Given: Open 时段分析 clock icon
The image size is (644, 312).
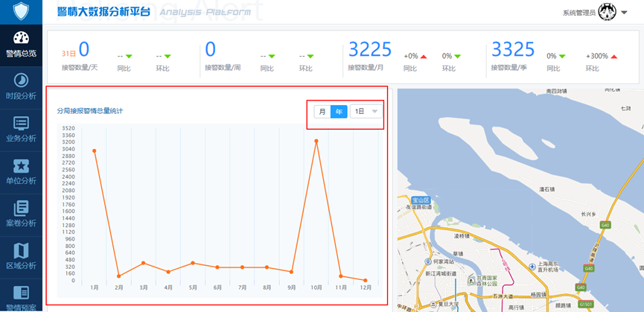Looking at the screenshot, I should pos(21,80).
